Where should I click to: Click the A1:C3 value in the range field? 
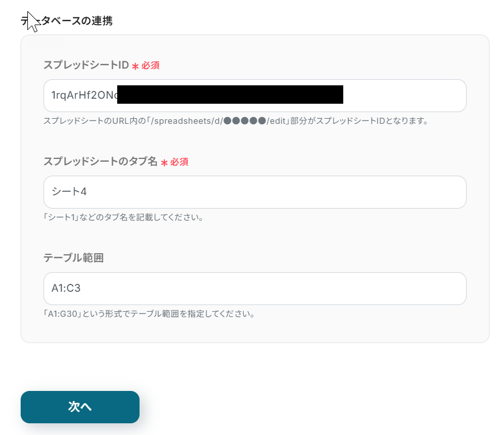tap(66, 288)
